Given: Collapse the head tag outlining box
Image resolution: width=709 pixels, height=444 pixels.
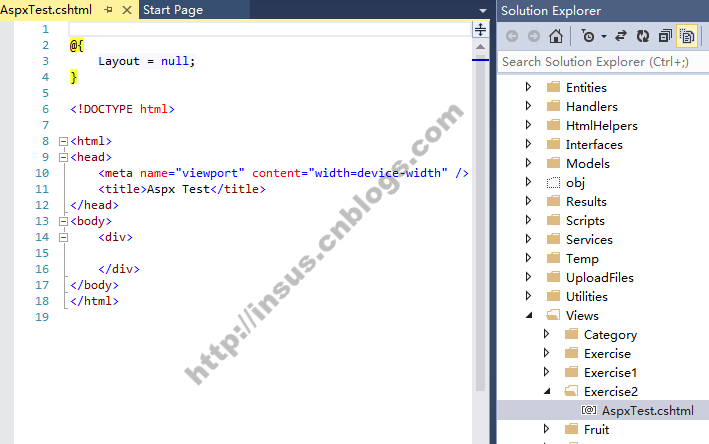Looking at the screenshot, I should [x=63, y=157].
